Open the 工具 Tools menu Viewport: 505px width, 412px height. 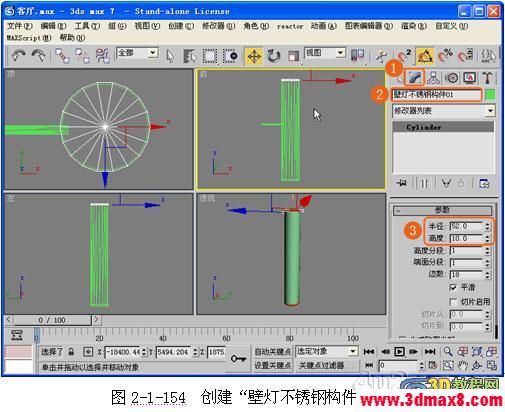87,26
